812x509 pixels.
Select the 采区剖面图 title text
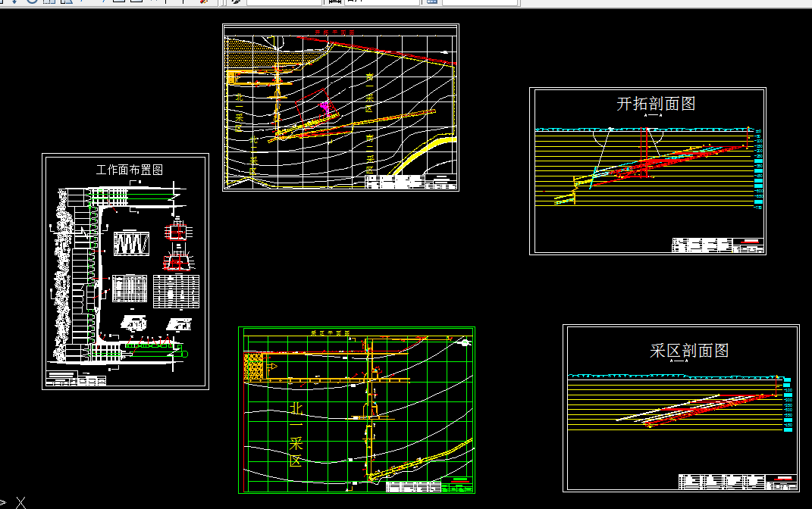point(689,351)
